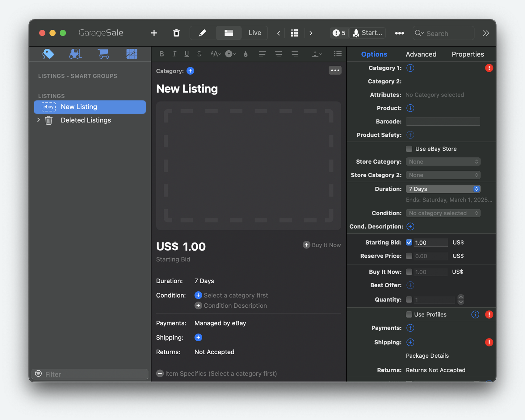
Task: Apply bold formatting
Action: (162, 54)
